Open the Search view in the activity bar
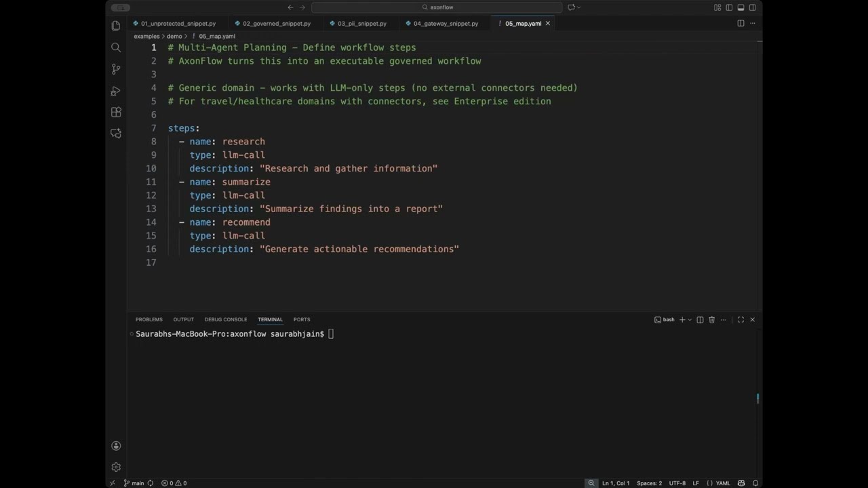 [x=116, y=47]
